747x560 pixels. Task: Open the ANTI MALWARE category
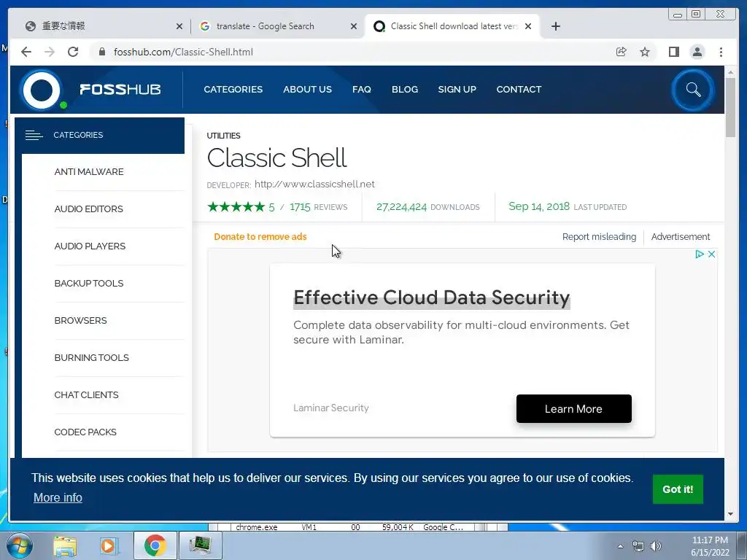(x=88, y=172)
